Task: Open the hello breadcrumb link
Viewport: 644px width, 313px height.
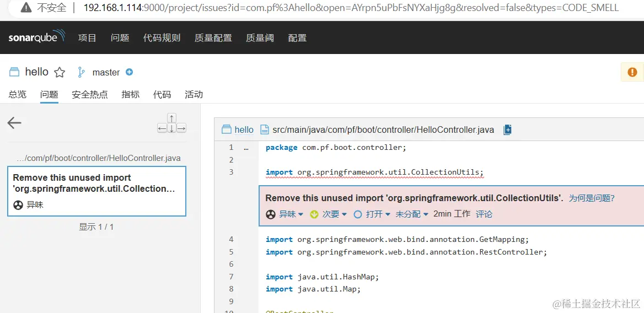Action: [244, 130]
